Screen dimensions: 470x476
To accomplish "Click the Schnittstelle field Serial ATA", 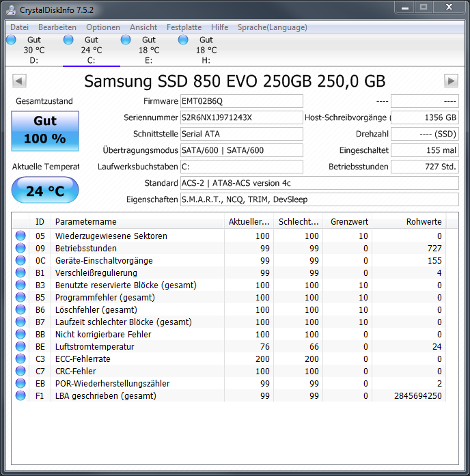I will (x=242, y=134).
